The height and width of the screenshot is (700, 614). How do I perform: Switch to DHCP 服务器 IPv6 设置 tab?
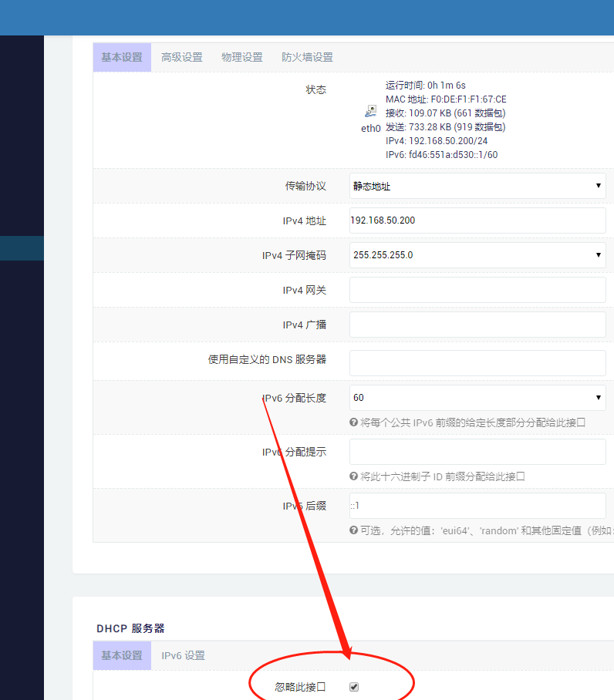click(x=183, y=655)
